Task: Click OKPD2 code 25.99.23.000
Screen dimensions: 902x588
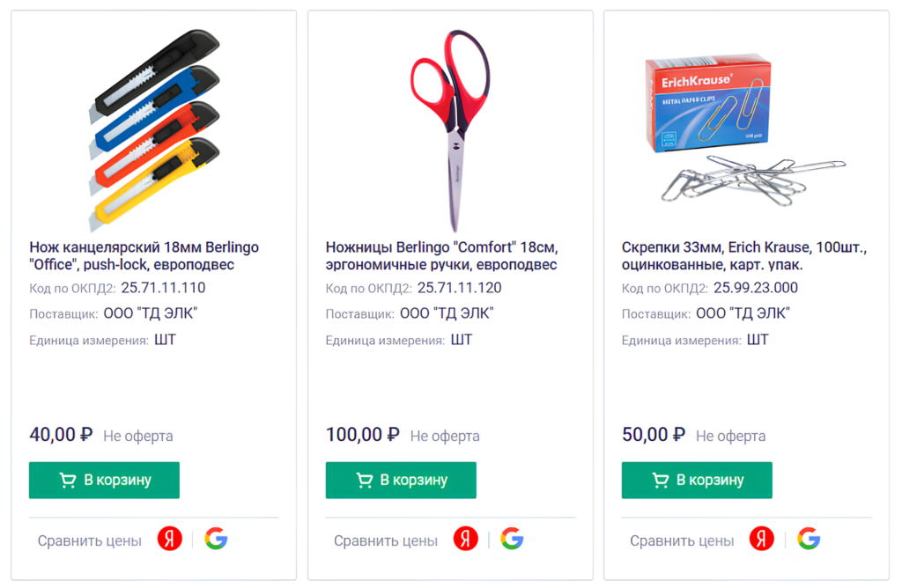Action: click(756, 288)
